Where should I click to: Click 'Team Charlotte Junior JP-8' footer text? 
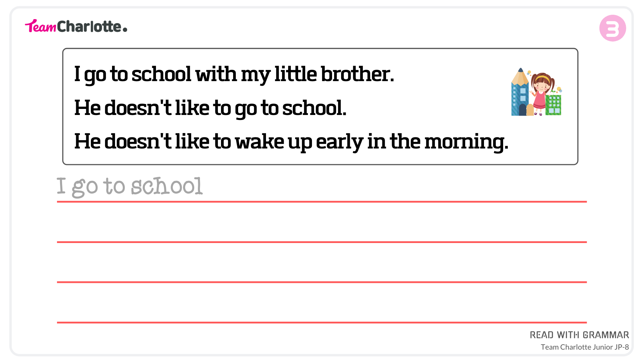pyautogui.click(x=585, y=347)
